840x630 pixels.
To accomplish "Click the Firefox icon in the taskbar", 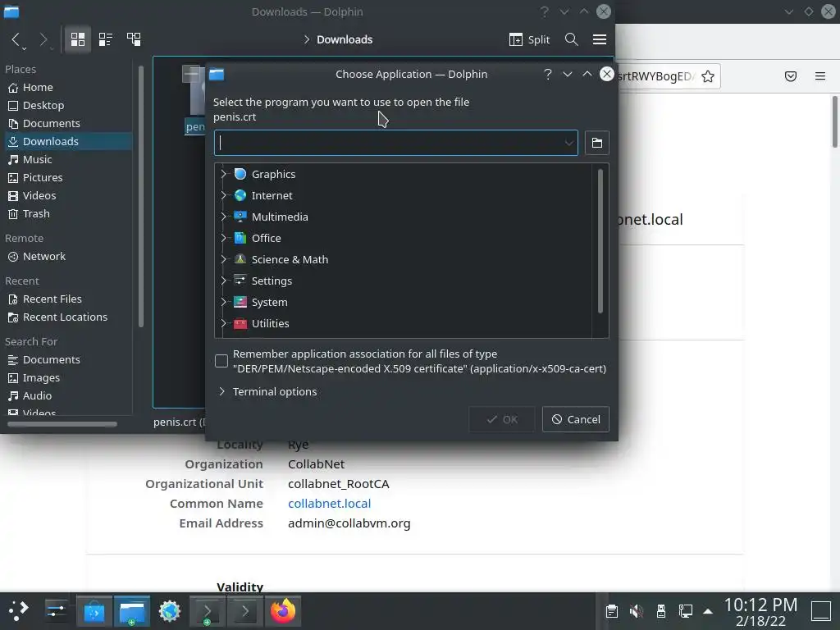I will [283, 610].
